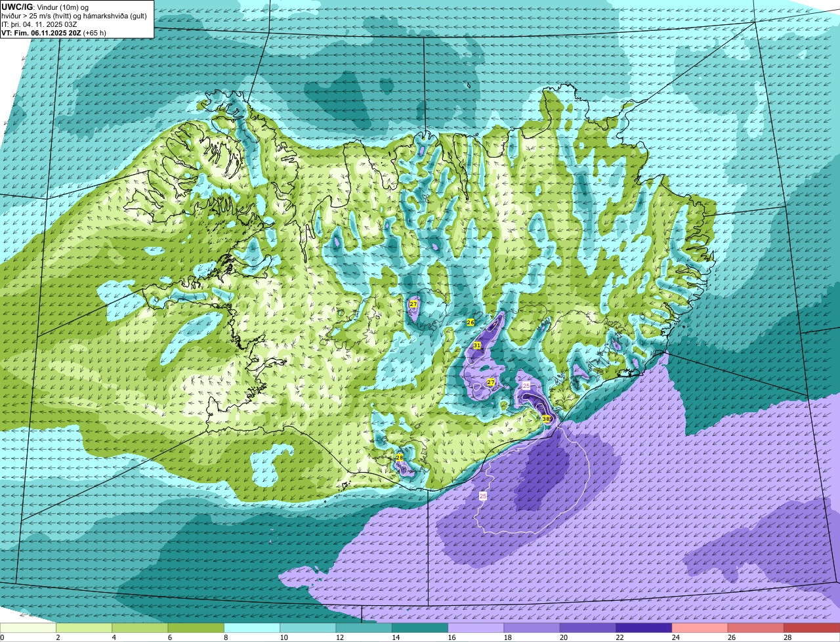
Task: Click the 'IT: þri. 04. 11. 2025 03Z' line
Action: coord(41,24)
